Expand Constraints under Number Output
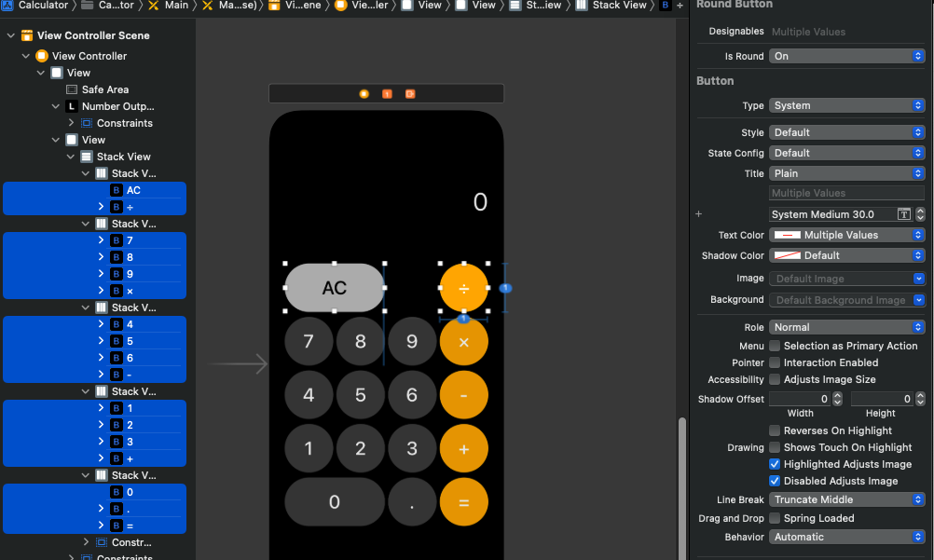 click(x=71, y=123)
